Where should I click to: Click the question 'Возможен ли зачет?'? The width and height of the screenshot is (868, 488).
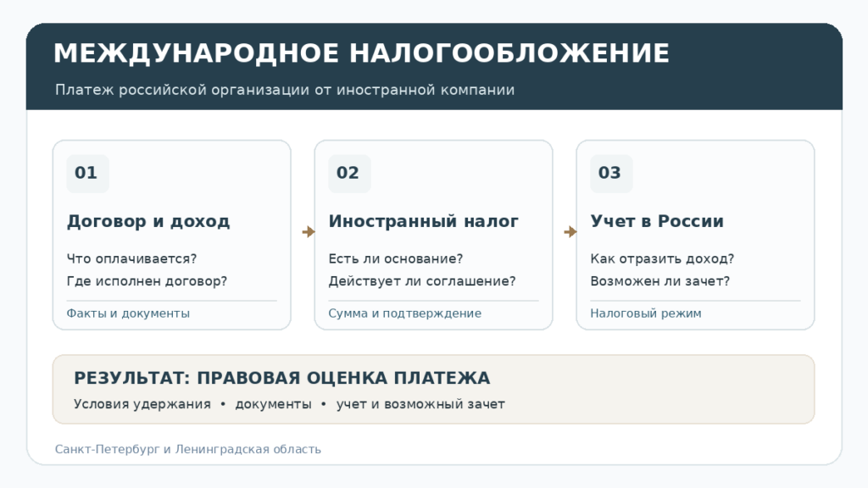(659, 281)
